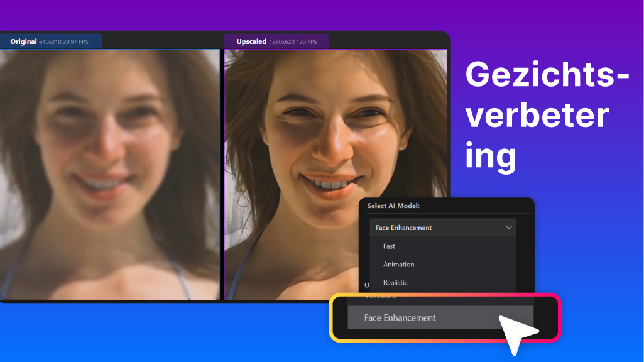Click the 1280x620 120 FPS resolution label
644x362 pixels.
click(294, 41)
